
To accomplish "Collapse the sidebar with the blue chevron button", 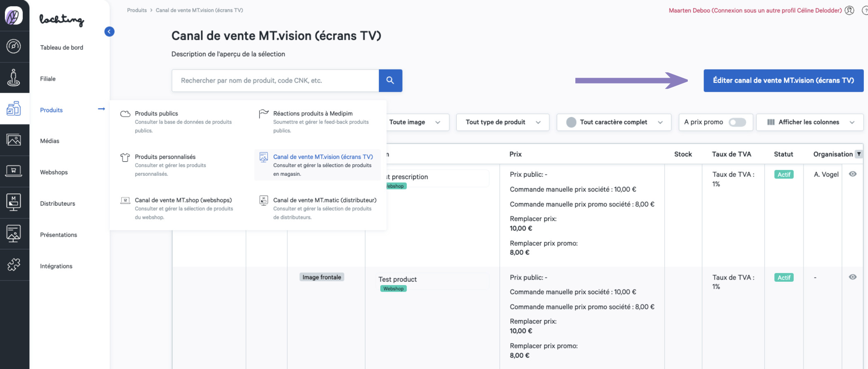I will [110, 31].
